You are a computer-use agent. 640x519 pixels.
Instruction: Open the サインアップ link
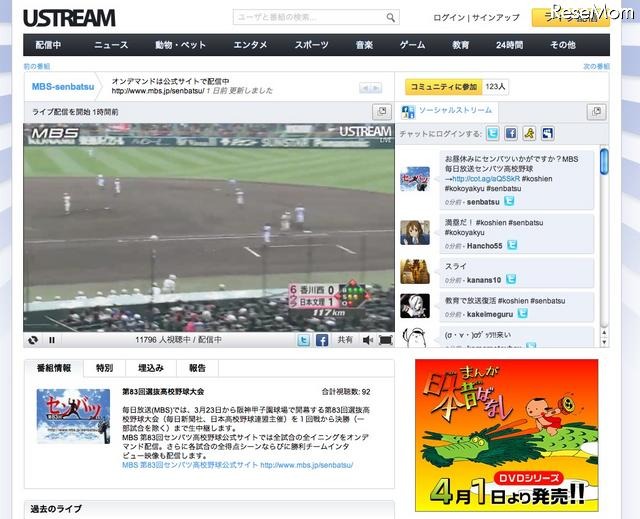(x=496, y=18)
